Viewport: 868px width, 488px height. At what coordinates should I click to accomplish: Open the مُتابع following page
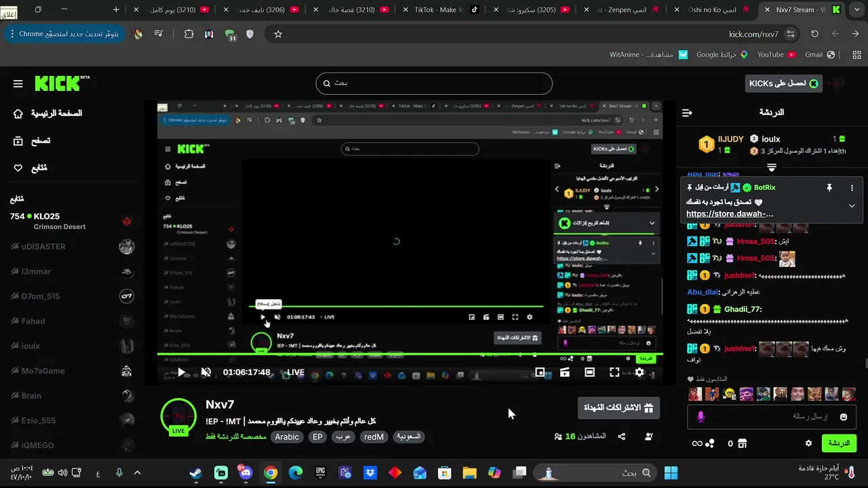click(31, 168)
